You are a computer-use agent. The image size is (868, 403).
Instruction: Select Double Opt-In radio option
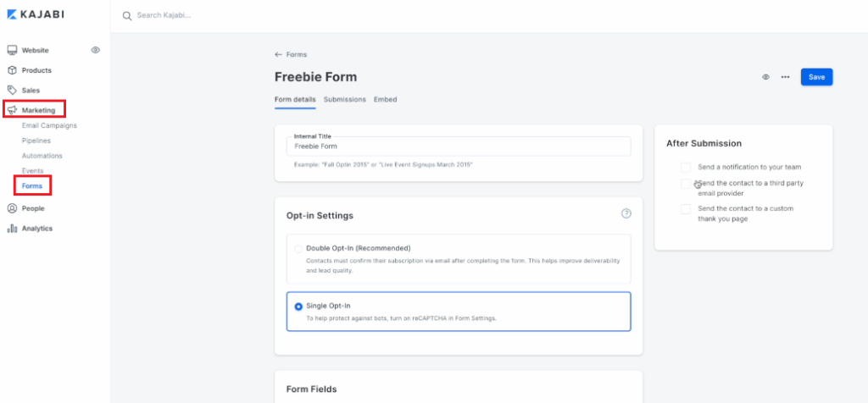298,249
